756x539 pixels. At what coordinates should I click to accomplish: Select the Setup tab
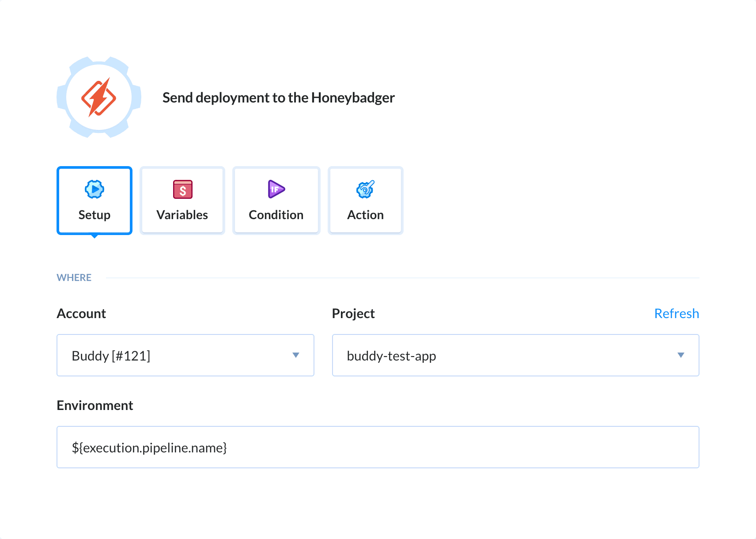[94, 200]
